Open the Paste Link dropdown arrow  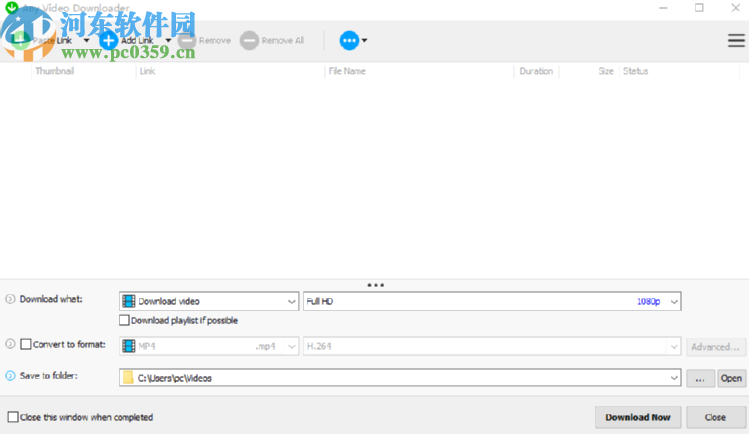86,41
